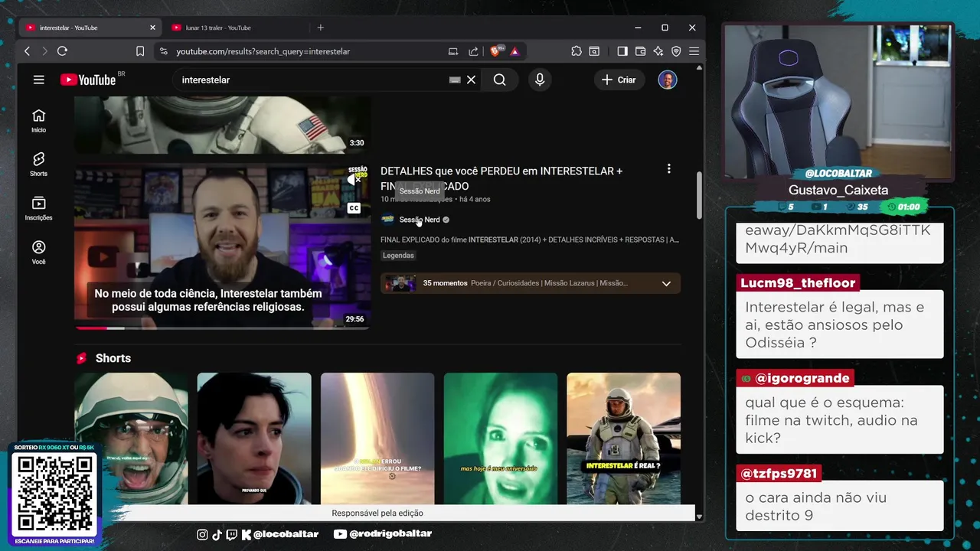The image size is (980, 551).
Task: Start voice search with the microphone
Action: pyautogui.click(x=540, y=80)
